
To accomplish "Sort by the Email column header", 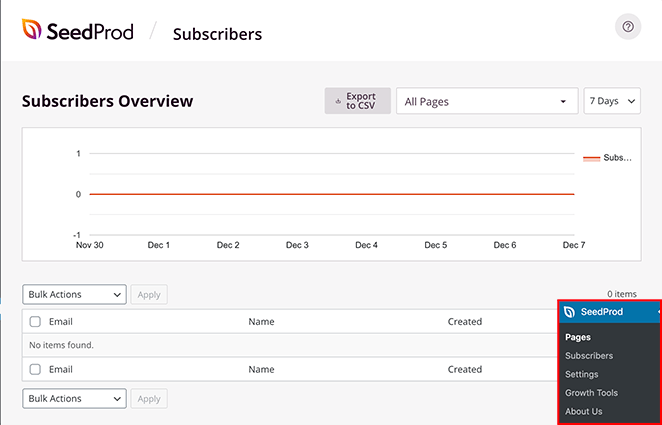I will [61, 322].
